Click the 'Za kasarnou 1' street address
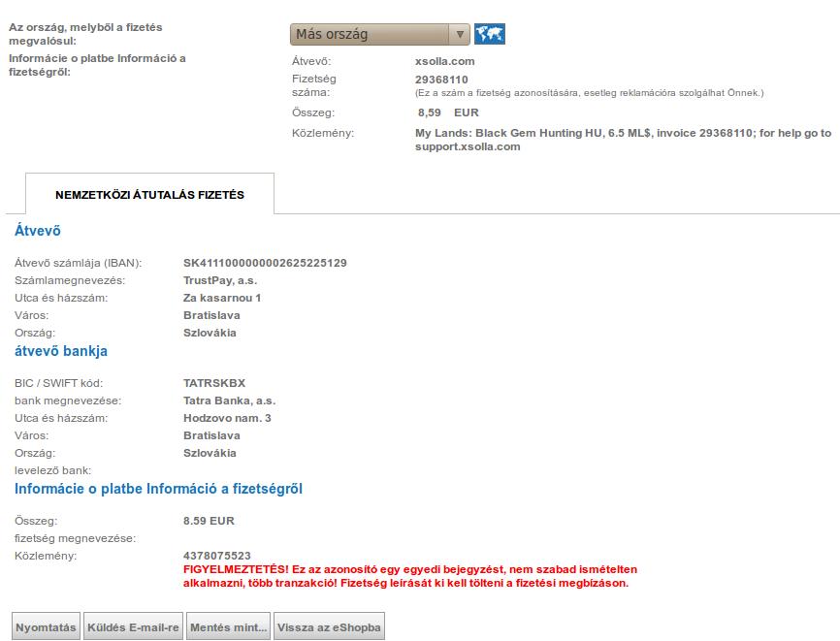The width and height of the screenshot is (840, 641). coord(222,298)
